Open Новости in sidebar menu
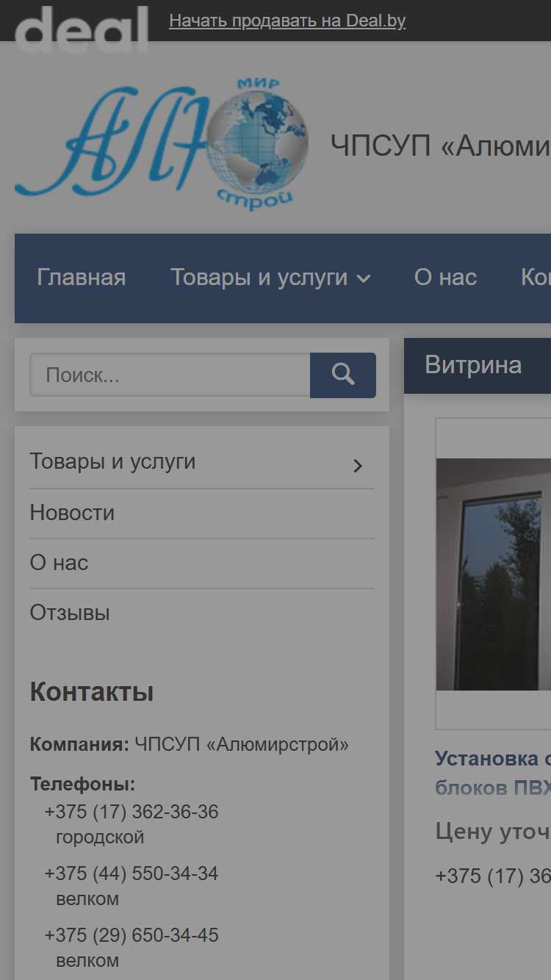 click(72, 513)
